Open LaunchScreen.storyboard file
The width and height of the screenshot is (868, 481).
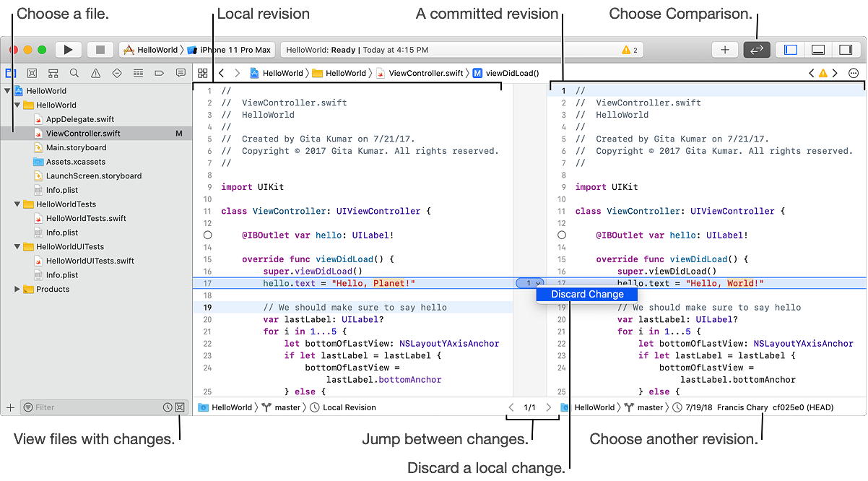(94, 176)
